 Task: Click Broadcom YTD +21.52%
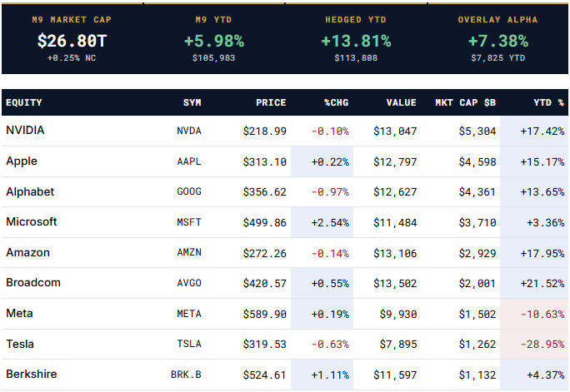pyautogui.click(x=542, y=284)
